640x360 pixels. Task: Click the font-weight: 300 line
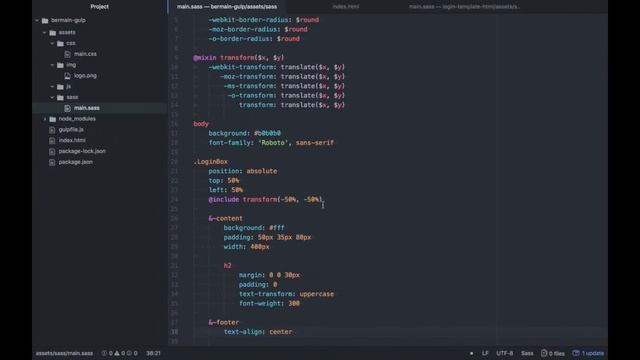click(x=269, y=304)
